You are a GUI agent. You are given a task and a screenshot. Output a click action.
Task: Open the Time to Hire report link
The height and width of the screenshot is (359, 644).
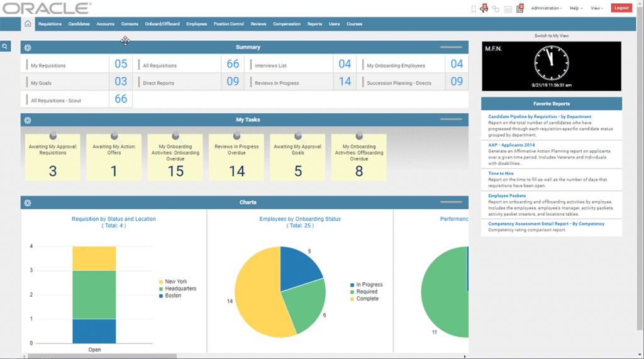(x=501, y=174)
